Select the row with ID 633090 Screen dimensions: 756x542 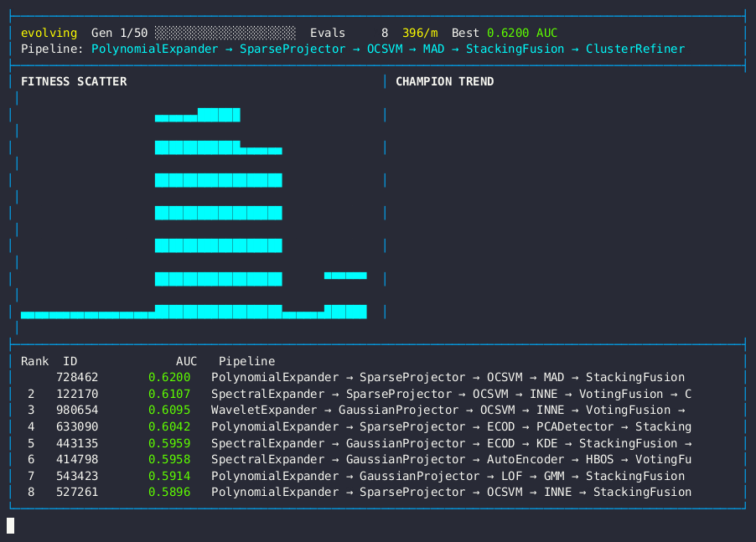coord(377,427)
